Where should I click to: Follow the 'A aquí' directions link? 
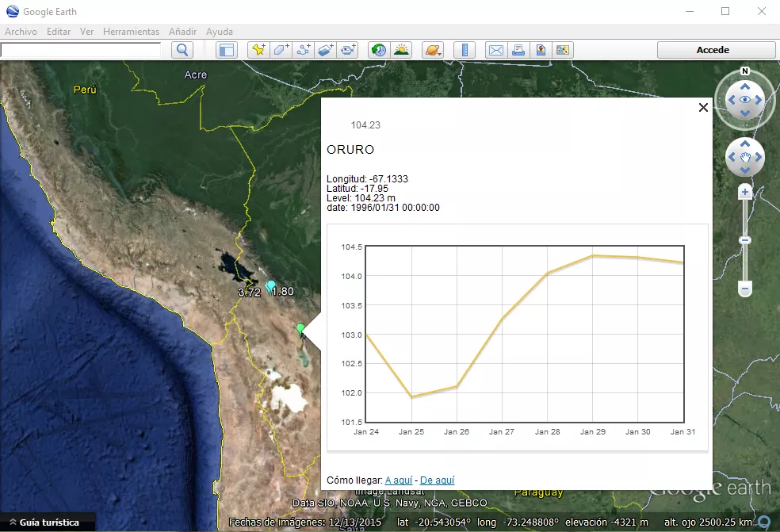click(x=400, y=480)
